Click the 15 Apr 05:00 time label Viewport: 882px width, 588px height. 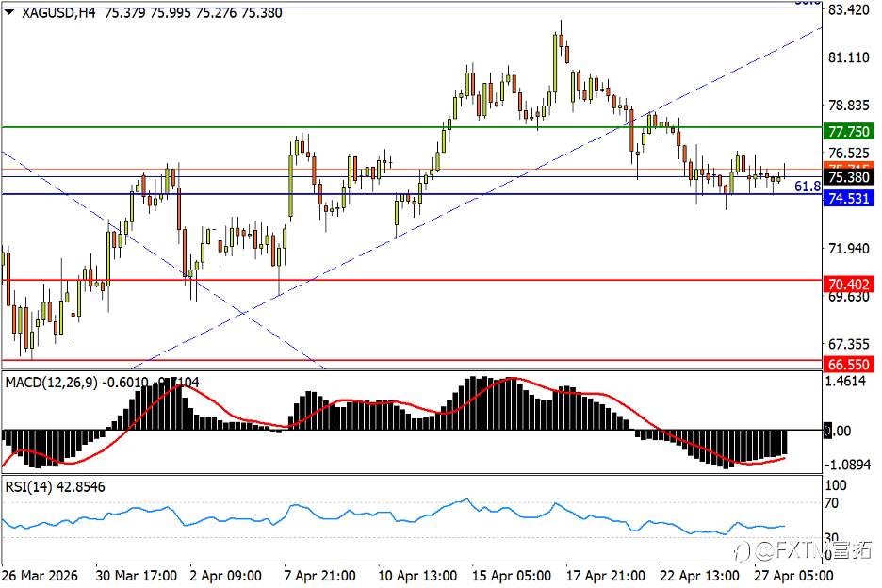[512, 576]
